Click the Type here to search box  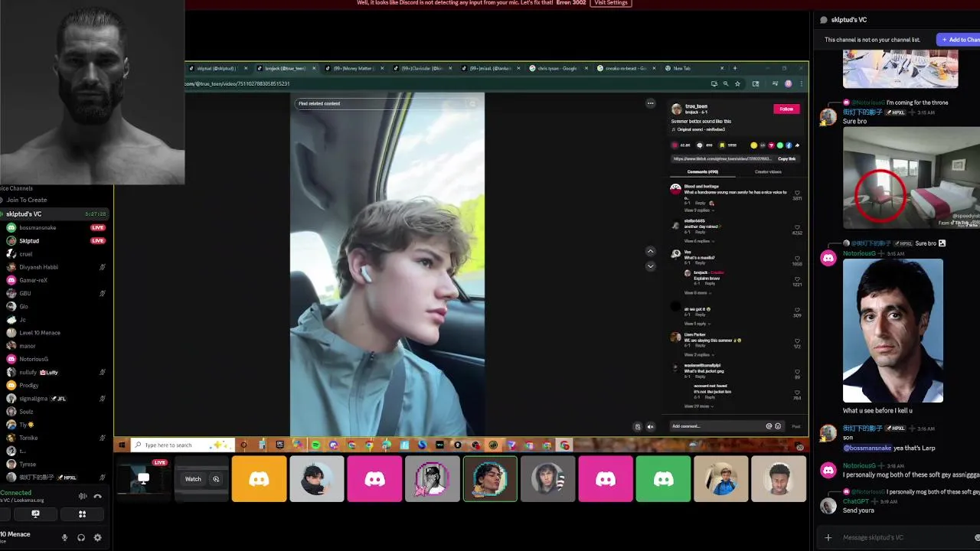(181, 445)
